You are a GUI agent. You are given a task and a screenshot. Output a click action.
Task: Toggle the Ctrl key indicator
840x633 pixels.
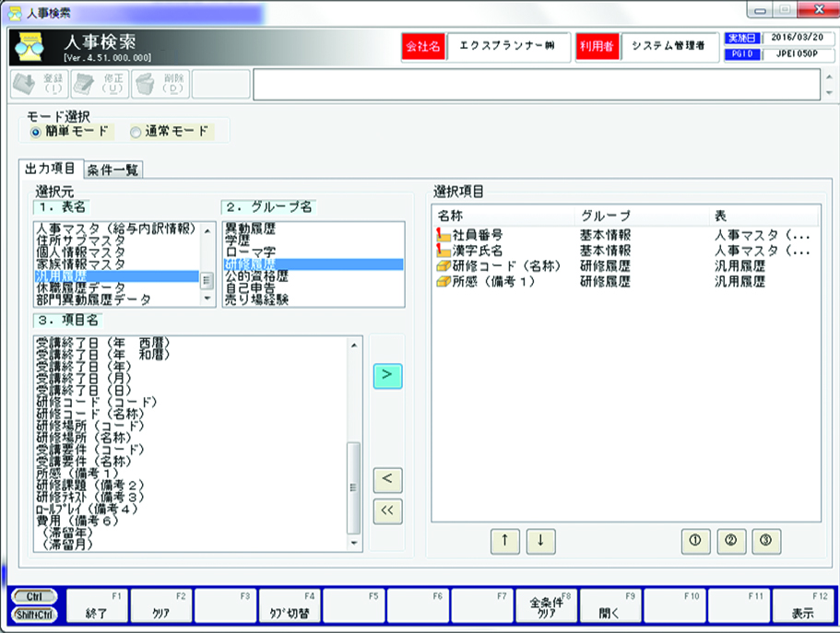coord(33,596)
